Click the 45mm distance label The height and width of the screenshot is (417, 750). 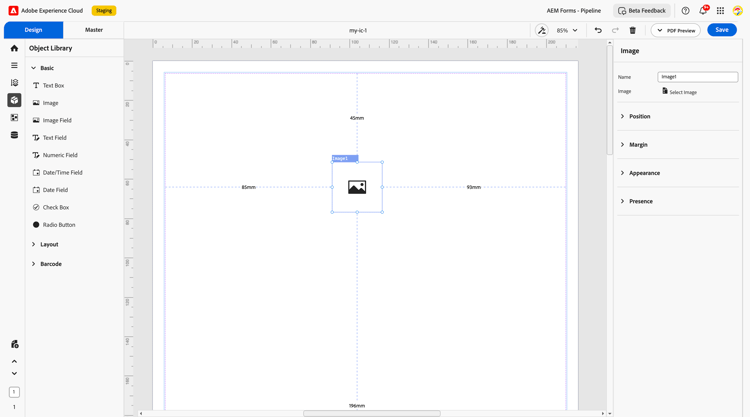tap(357, 118)
